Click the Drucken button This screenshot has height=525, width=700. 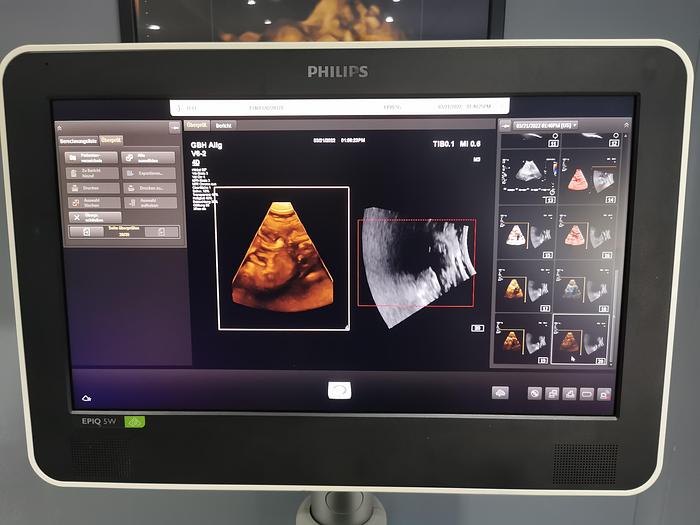point(94,188)
